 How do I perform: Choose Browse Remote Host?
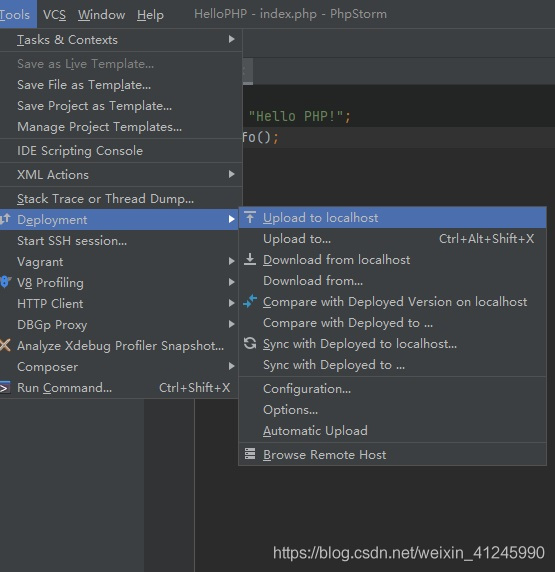click(x=392, y=455)
